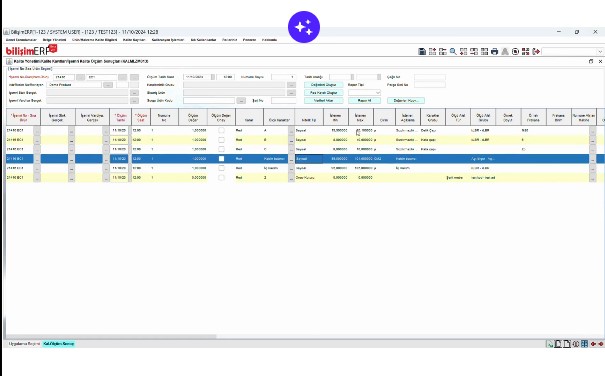Click the Ölçüm Değeri Onay column header

[x=221, y=117]
